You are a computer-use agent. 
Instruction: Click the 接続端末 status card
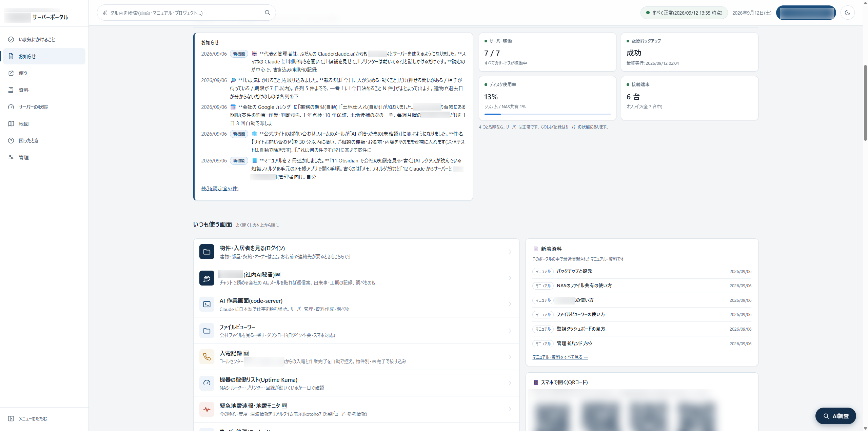689,98
